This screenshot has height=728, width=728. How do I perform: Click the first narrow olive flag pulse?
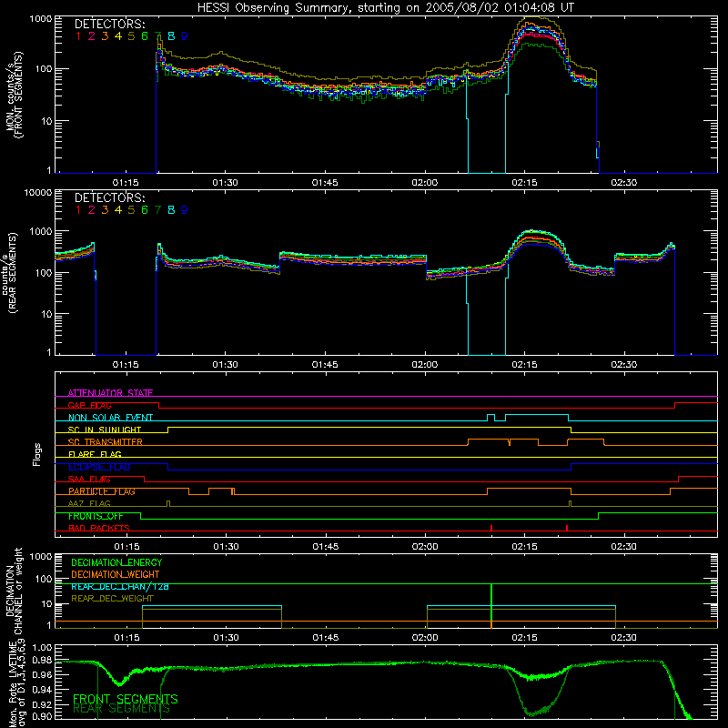point(168,503)
